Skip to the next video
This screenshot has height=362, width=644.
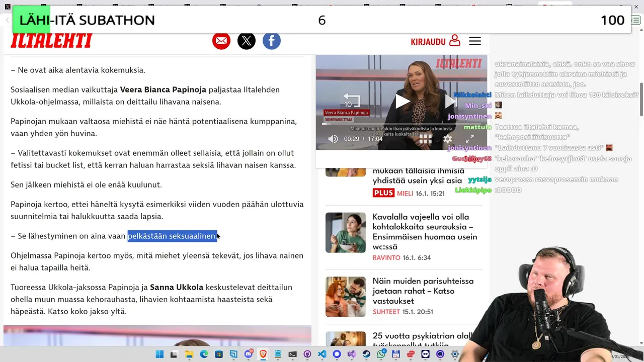point(450,102)
